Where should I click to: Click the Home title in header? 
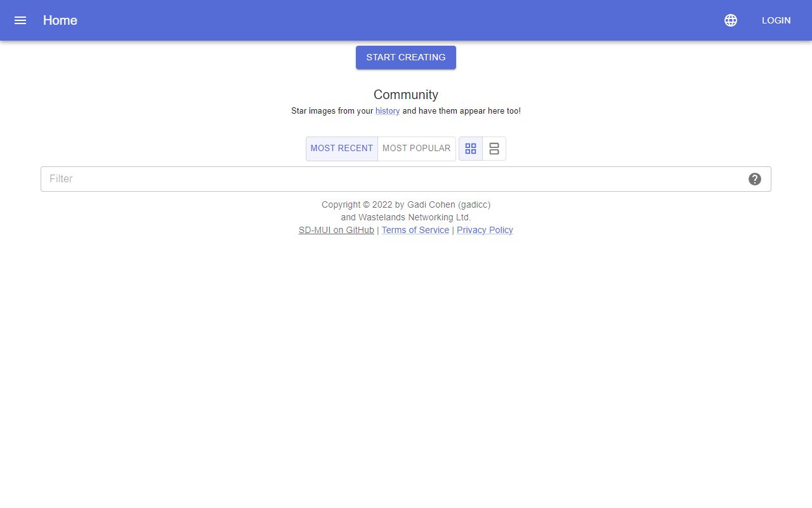click(60, 20)
